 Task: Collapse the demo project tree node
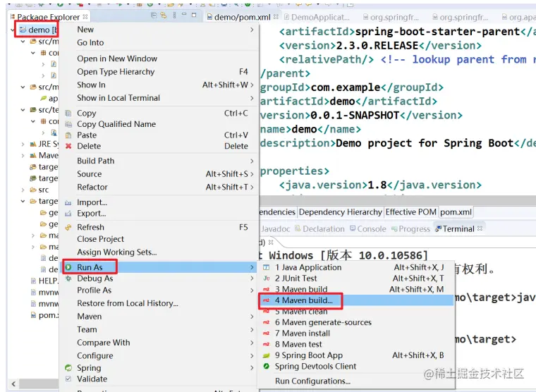click(13, 30)
